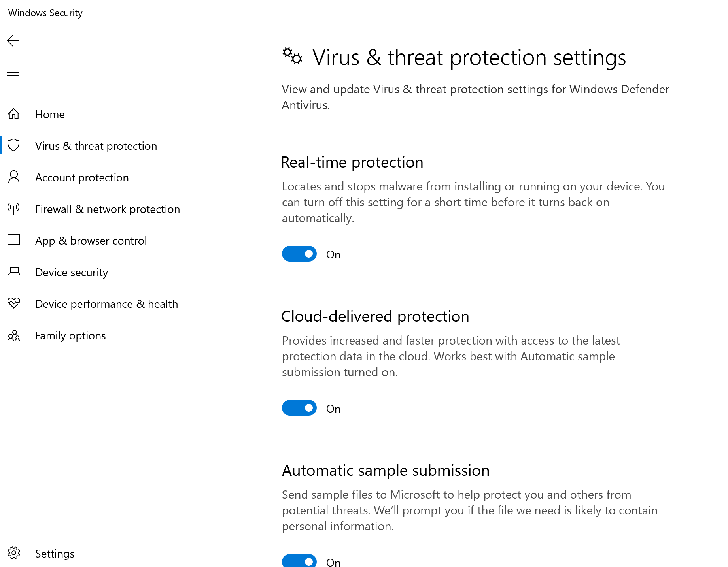Select Account protection in the sidebar
The width and height of the screenshot is (728, 567).
click(x=82, y=177)
